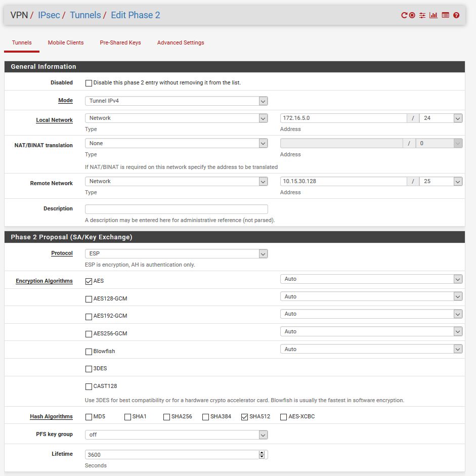Open the Protocol ESP dropdown

coord(176,253)
